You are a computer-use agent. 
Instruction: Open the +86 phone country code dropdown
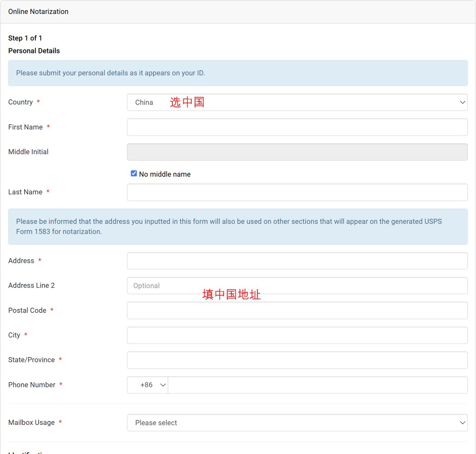coord(147,385)
